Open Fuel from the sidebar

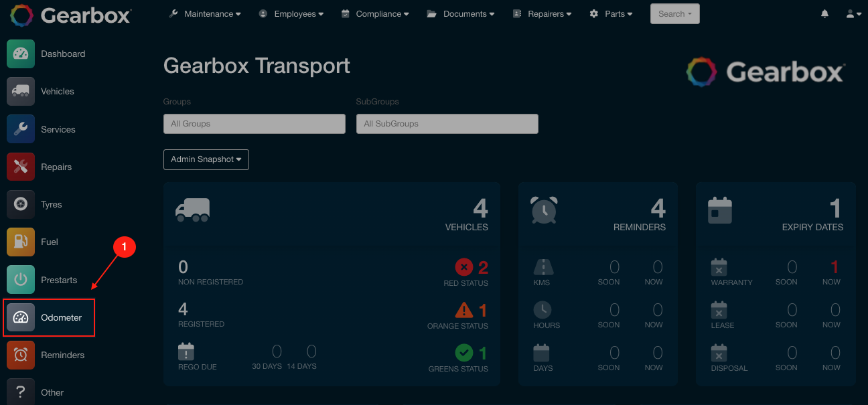coord(50,242)
